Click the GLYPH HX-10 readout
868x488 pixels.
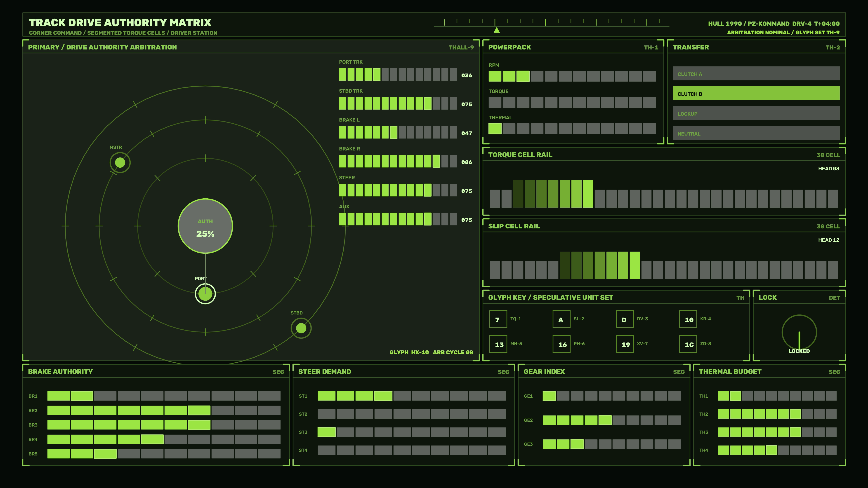(409, 352)
